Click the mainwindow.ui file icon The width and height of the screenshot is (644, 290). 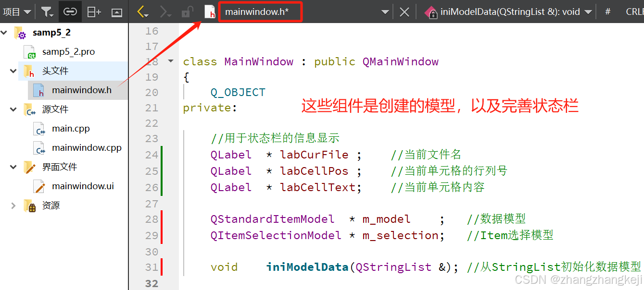pos(39,186)
